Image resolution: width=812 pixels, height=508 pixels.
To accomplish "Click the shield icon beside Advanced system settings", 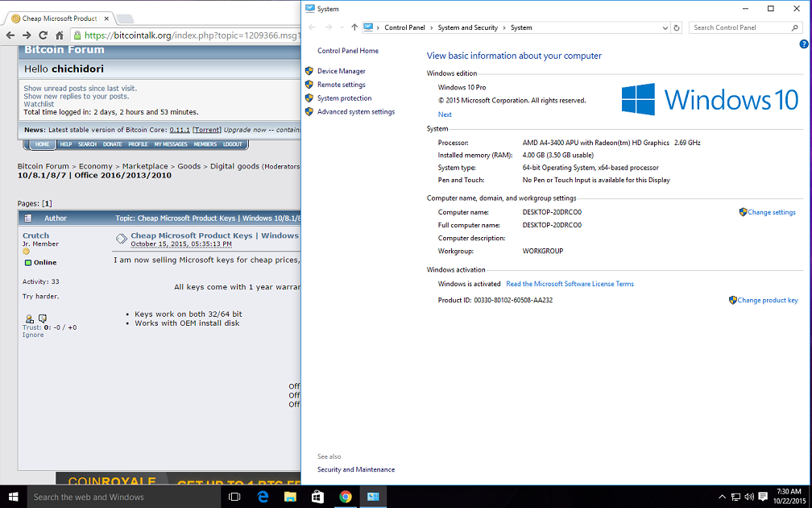I will pyautogui.click(x=309, y=111).
